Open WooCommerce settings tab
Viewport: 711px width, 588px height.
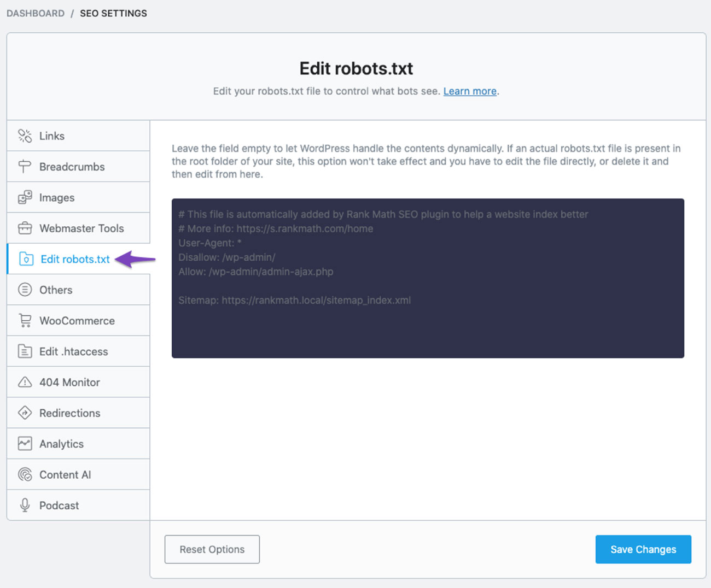point(78,320)
